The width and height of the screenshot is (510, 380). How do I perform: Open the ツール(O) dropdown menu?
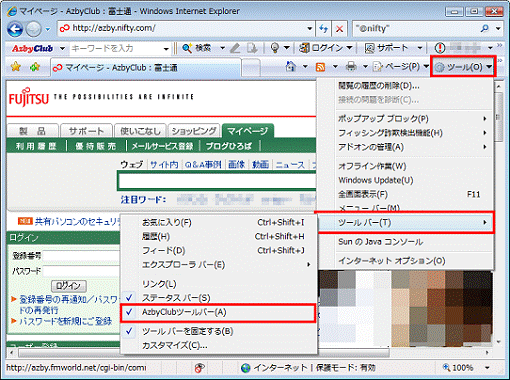click(463, 67)
